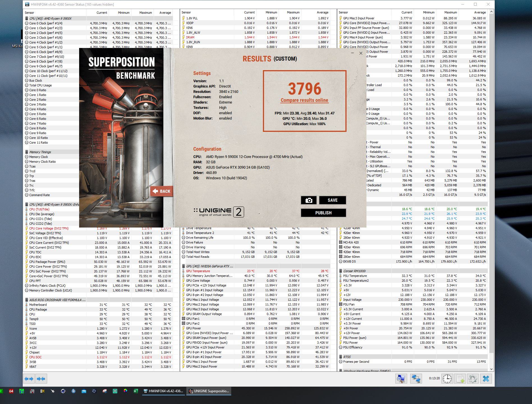Open the green chat-face taskbar icon

coord(115,391)
